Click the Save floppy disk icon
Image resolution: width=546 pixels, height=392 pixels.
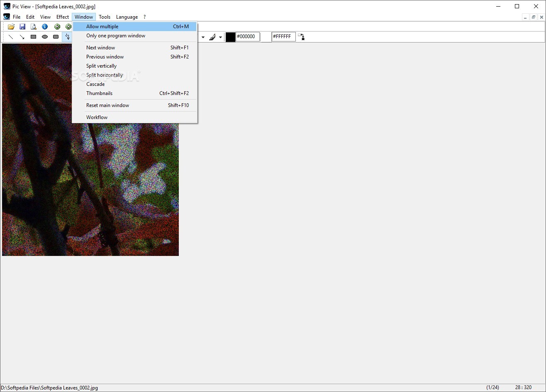(x=22, y=27)
